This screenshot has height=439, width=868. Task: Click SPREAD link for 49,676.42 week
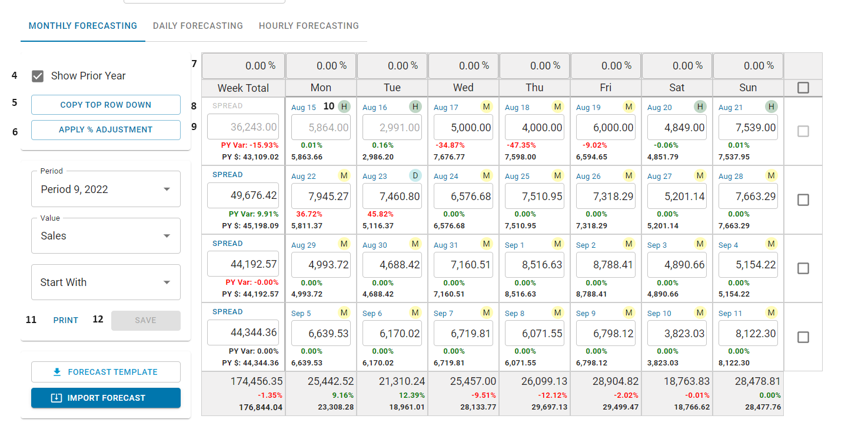pyautogui.click(x=227, y=175)
